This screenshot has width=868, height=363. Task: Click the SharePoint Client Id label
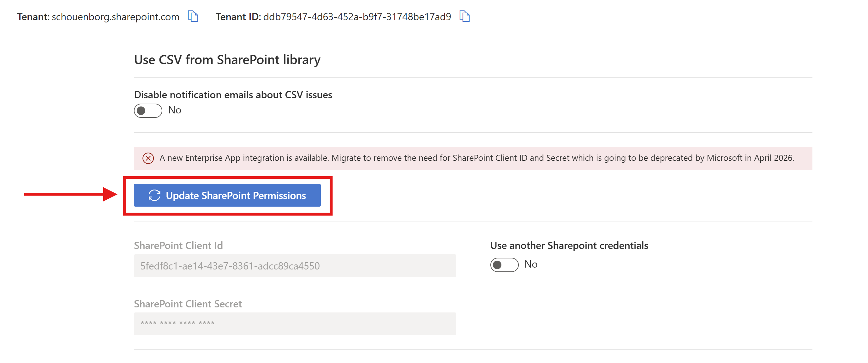(x=178, y=245)
